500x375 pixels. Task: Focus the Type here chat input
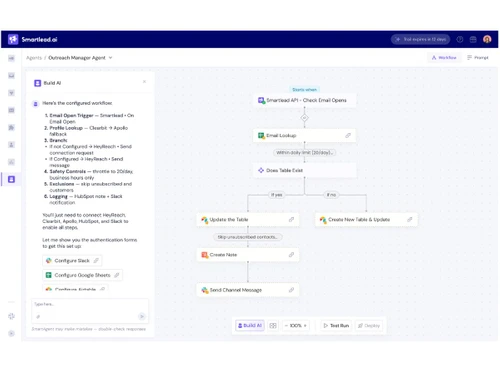(90, 311)
